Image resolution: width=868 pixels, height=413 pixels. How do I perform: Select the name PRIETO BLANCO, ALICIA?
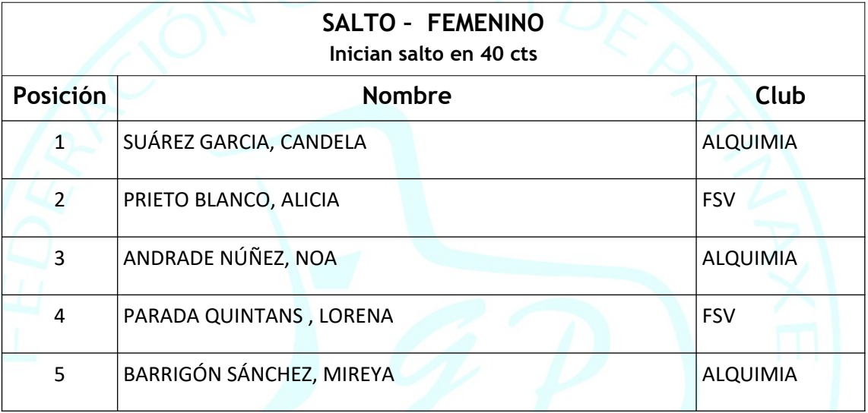(x=231, y=200)
